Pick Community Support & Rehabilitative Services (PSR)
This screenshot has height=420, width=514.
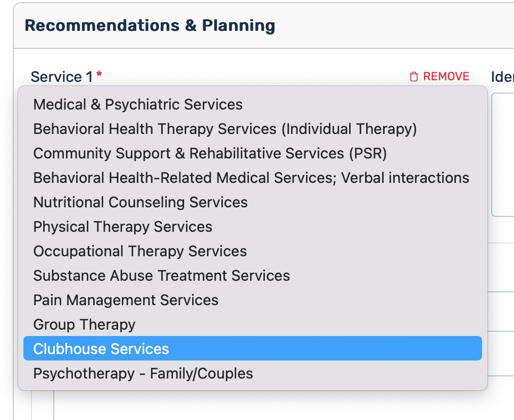pyautogui.click(x=210, y=154)
